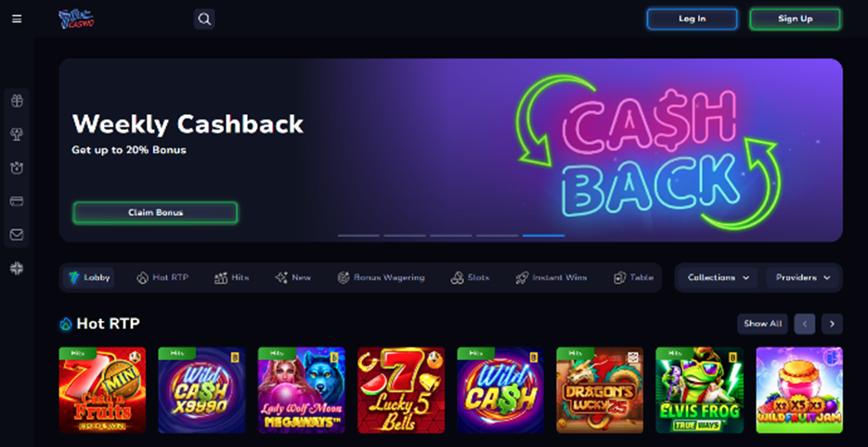
Task: Expand the Providers dropdown
Action: coord(803,277)
